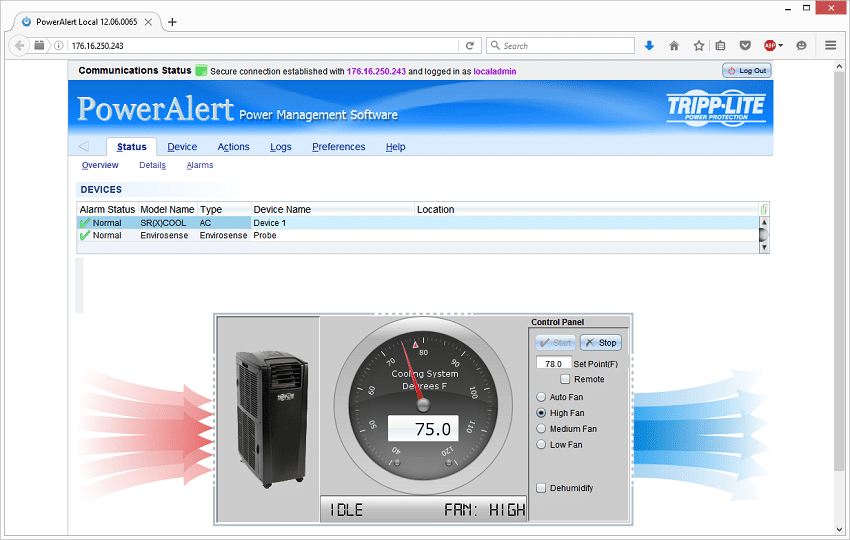Click the page scrollbar down arrow
This screenshot has height=540, width=850.
(x=839, y=530)
